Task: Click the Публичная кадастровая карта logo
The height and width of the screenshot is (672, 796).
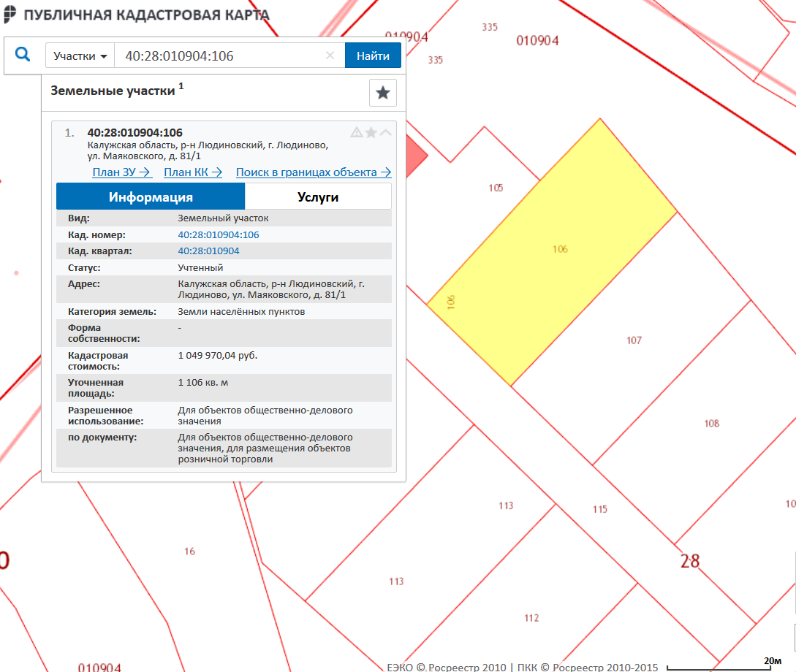Action: click(x=136, y=15)
